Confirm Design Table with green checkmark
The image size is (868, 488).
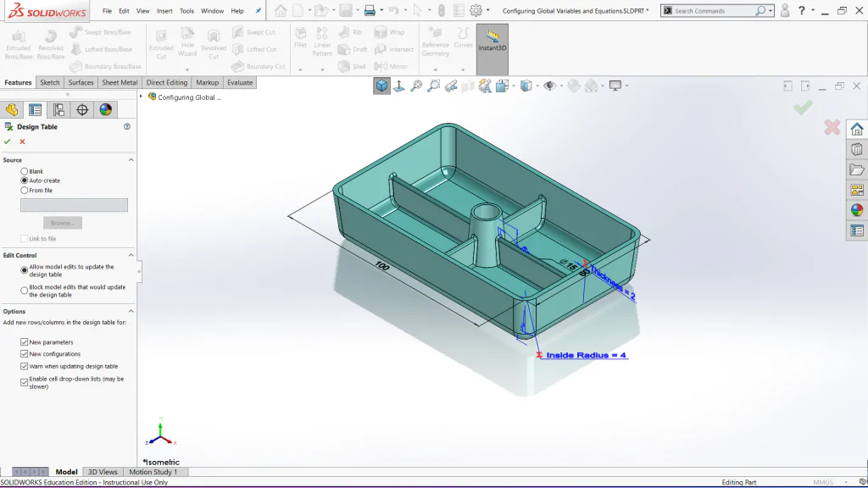7,141
